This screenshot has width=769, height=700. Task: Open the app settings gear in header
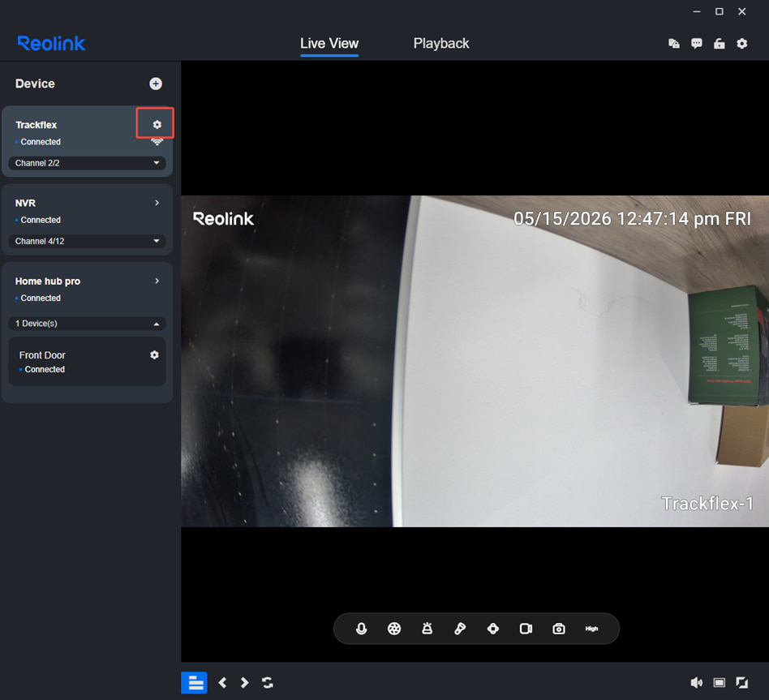[x=742, y=44]
